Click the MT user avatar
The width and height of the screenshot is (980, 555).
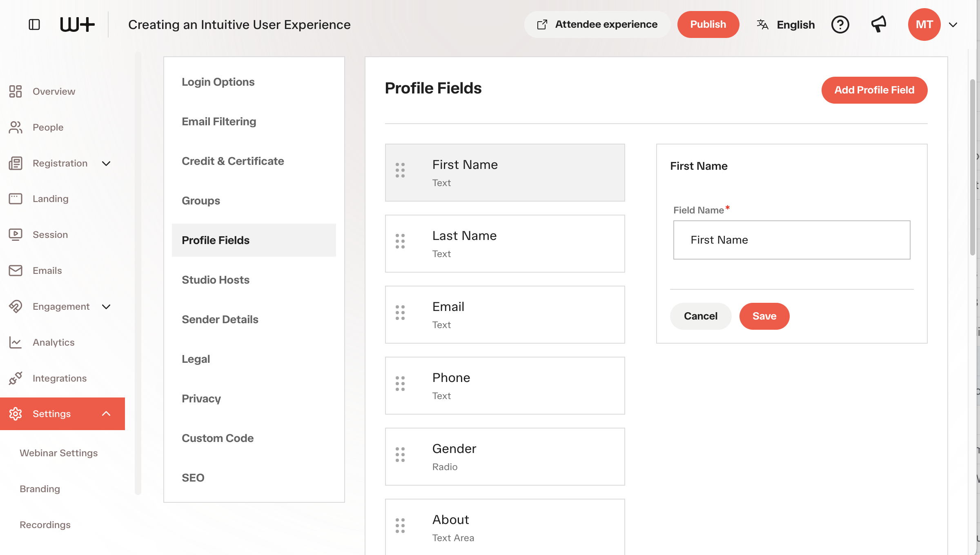coord(924,24)
